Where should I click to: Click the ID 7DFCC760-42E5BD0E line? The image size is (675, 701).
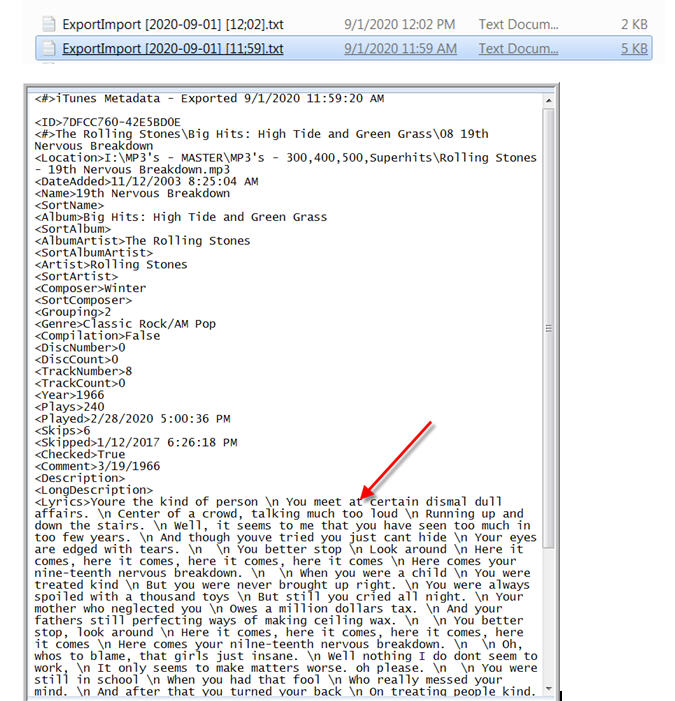pyautogui.click(x=108, y=122)
